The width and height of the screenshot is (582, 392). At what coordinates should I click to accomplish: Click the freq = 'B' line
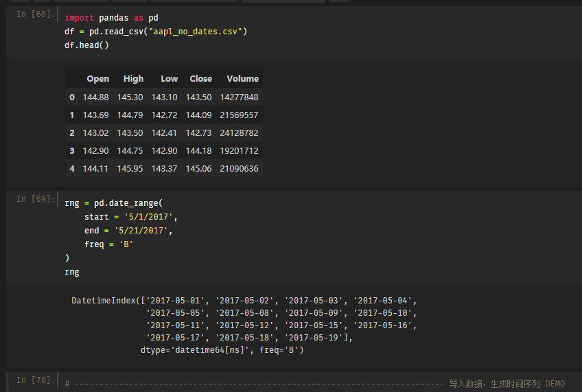108,244
